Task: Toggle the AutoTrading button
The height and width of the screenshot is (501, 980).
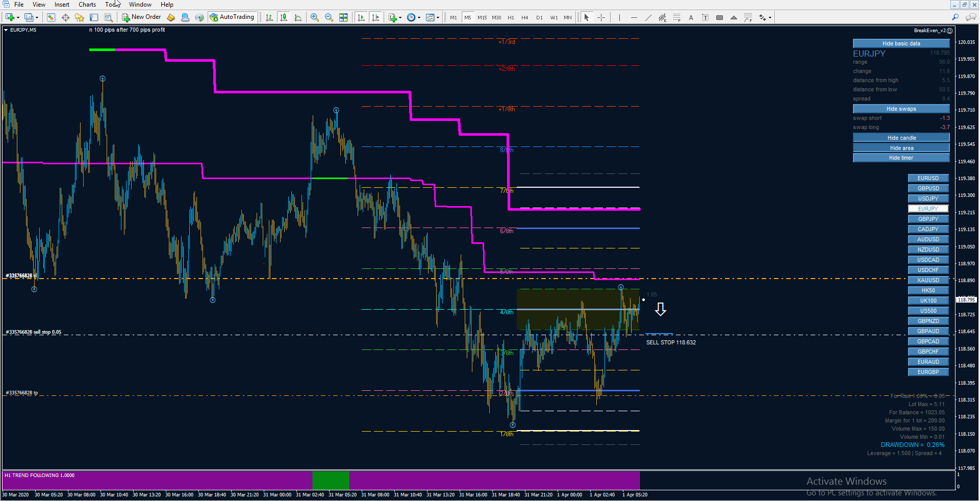Action: 232,17
